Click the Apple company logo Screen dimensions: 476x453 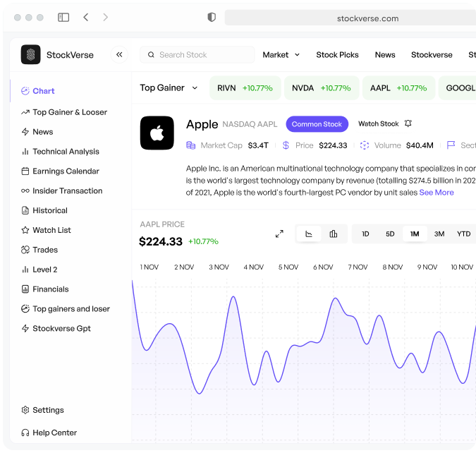click(157, 133)
